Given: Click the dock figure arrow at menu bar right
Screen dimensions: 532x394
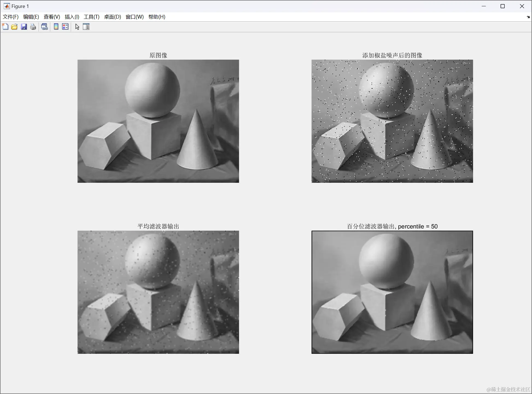Looking at the screenshot, I should (528, 17).
